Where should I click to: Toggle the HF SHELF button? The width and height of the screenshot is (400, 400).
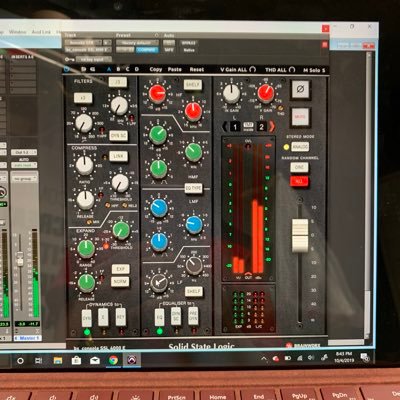click(193, 85)
